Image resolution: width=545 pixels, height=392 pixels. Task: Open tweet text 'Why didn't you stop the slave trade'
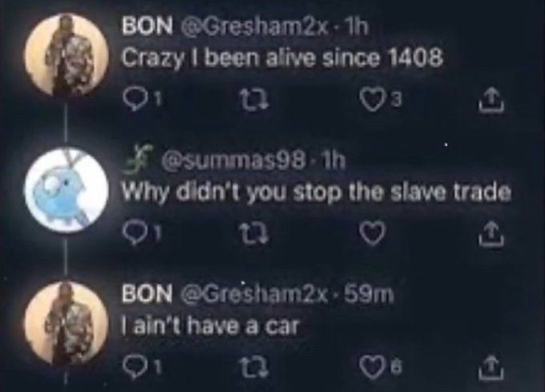(x=316, y=192)
